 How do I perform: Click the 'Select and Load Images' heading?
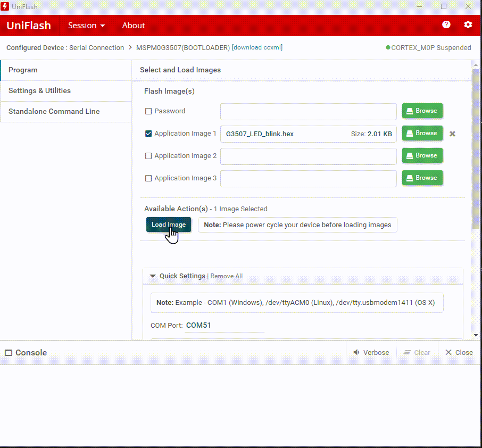pos(180,70)
